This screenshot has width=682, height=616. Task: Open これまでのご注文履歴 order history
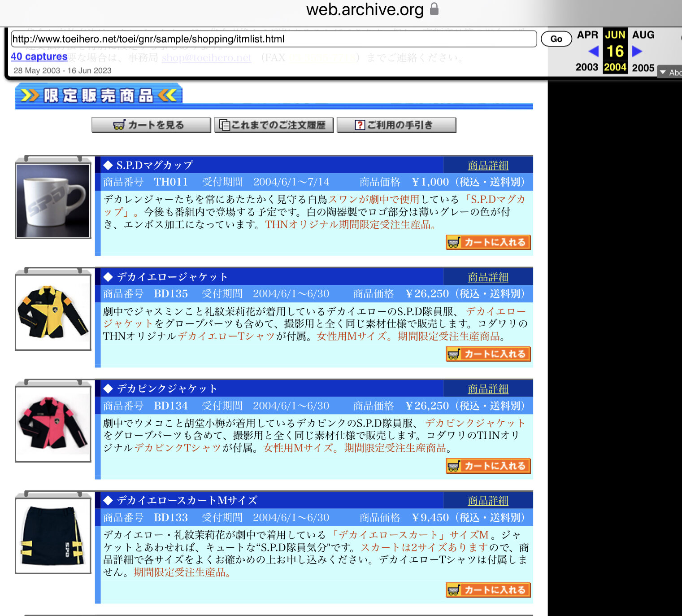pyautogui.click(x=274, y=125)
